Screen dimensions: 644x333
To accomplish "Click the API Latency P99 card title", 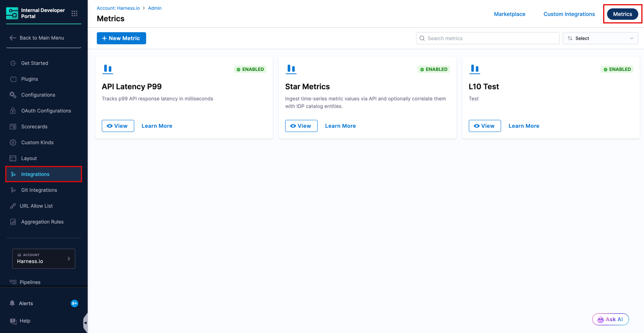I will [132, 87].
